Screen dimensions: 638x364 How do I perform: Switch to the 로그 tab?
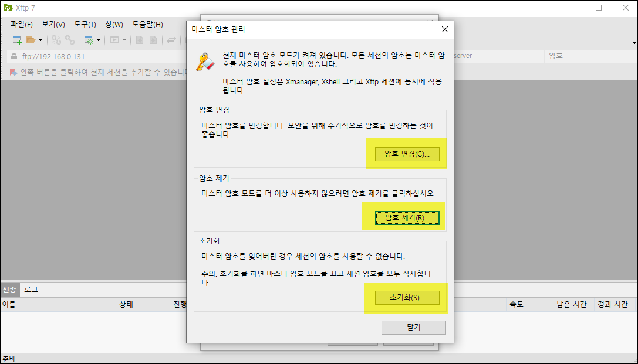point(31,290)
